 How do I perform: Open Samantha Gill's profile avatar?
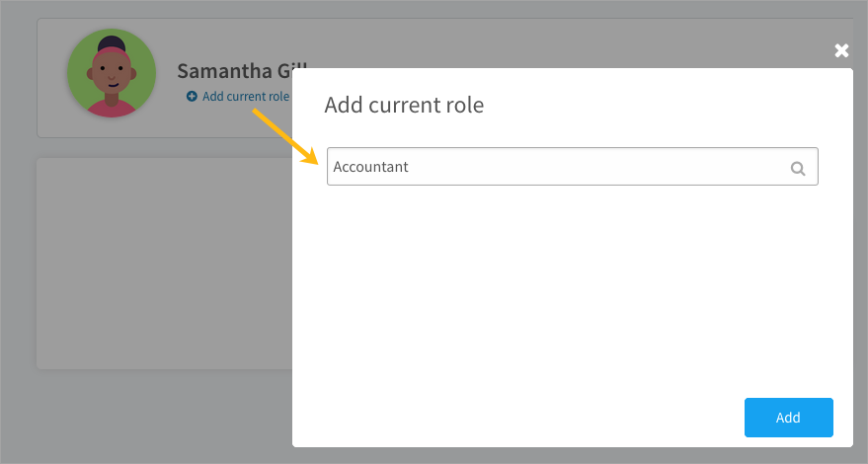point(112,73)
